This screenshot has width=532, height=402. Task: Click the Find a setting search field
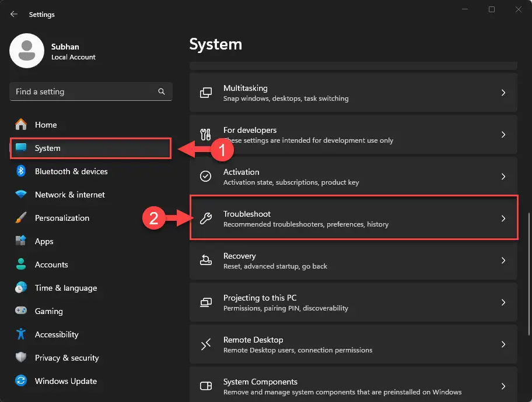(91, 91)
